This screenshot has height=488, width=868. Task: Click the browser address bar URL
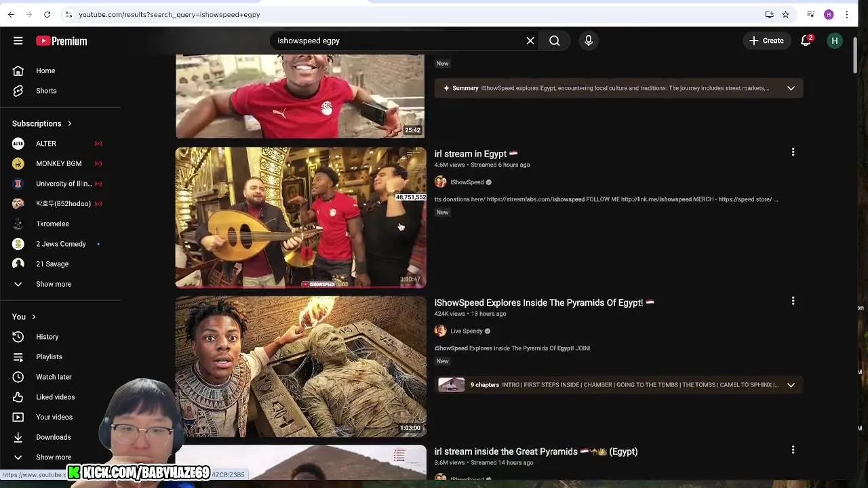coord(170,14)
